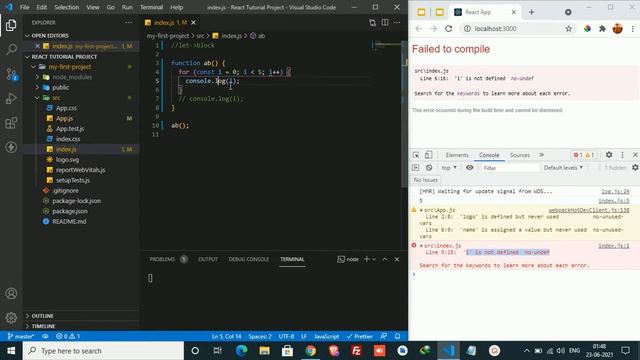Image resolution: width=640 pixels, height=360 pixels.
Task: Switch to the Debug Console tab
Action: [249, 259]
